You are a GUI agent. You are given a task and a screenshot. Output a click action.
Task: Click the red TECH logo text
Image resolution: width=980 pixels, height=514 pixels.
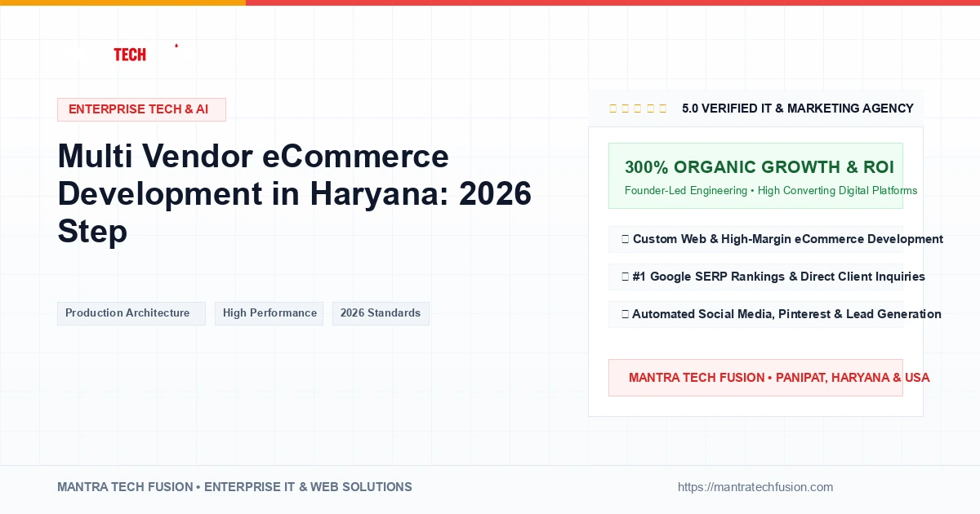point(130,55)
